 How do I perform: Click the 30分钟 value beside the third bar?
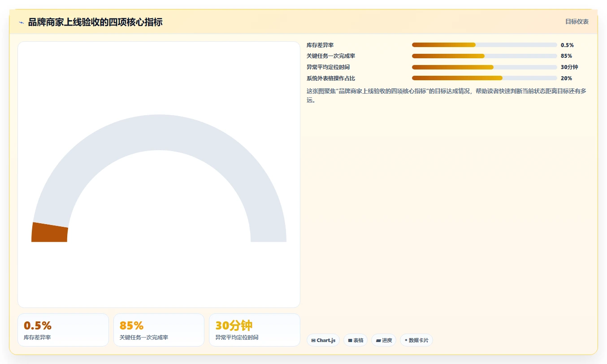tap(569, 67)
